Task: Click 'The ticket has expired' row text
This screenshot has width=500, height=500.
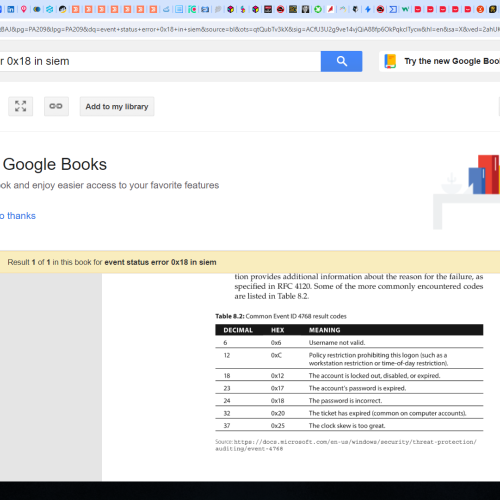Action: pyautogui.click(x=387, y=413)
